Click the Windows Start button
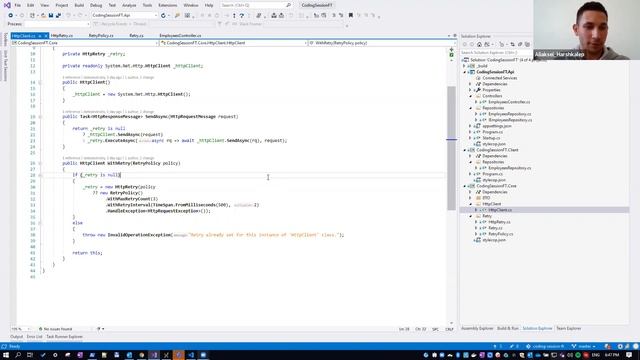 [6, 355]
